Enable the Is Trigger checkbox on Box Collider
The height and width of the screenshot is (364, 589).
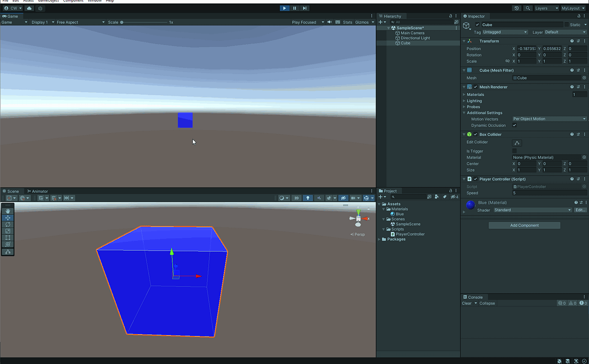tap(514, 151)
